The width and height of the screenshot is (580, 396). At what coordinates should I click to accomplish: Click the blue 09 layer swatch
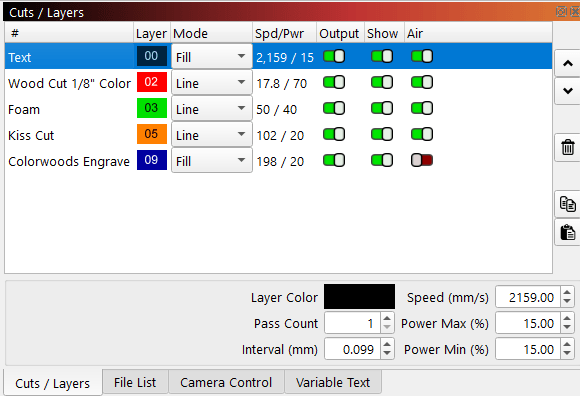point(152,160)
